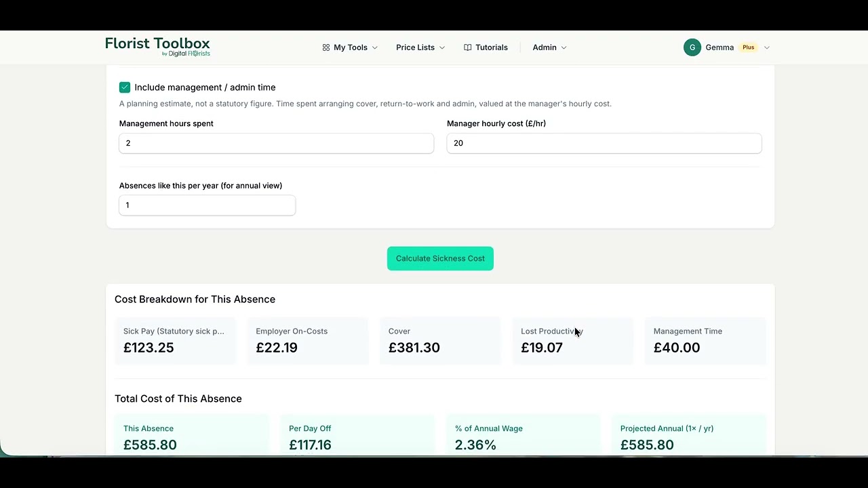Click the green G user avatar
868x488 pixels.
coord(692,47)
